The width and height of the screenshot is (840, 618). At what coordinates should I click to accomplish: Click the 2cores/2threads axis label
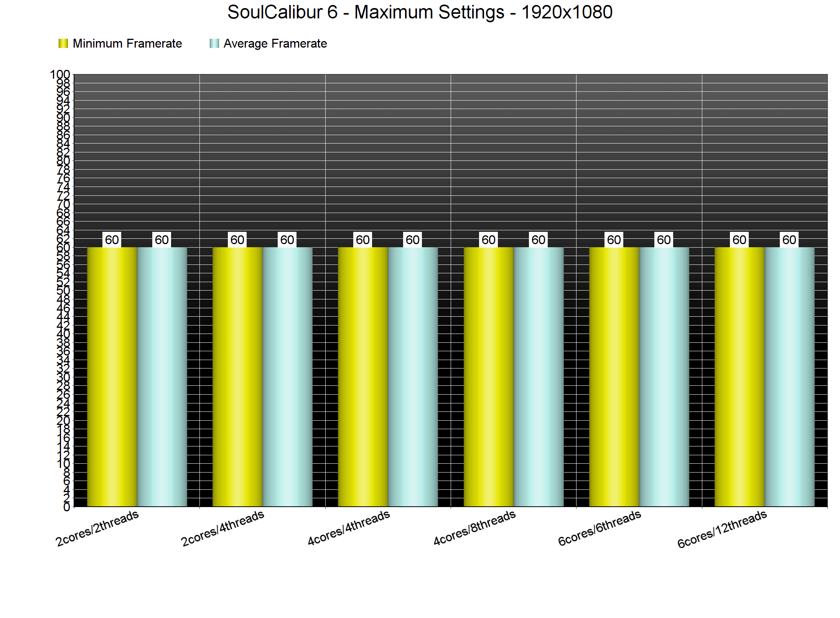[x=97, y=528]
